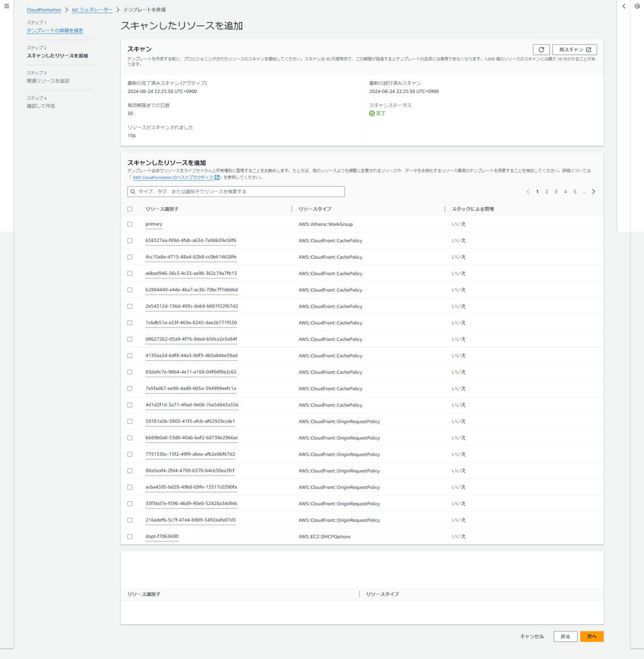Click the scan refresh icon button
The height and width of the screenshot is (659, 644).
coord(541,49)
